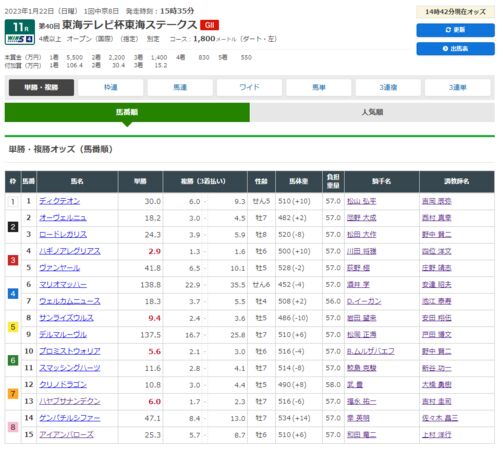Image resolution: width=500 pixels, height=449 pixels.
Task: Click the blue frame number 4 box
Action: (x=13, y=293)
